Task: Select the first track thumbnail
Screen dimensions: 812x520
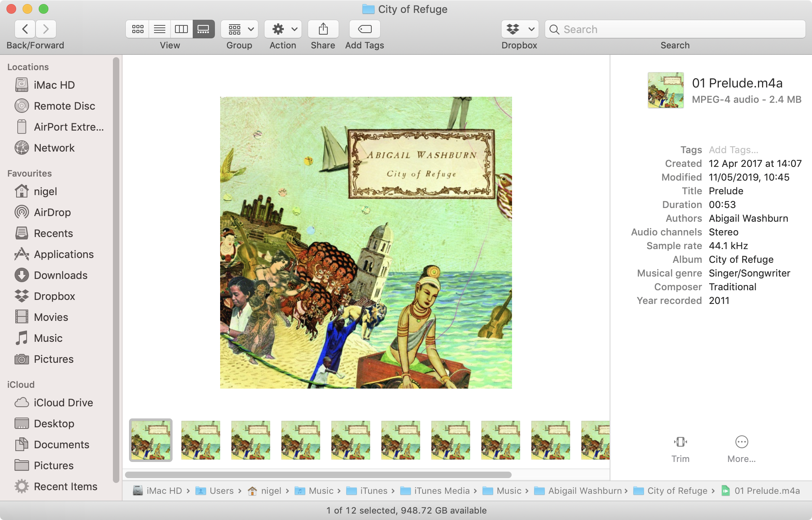Action: click(151, 440)
